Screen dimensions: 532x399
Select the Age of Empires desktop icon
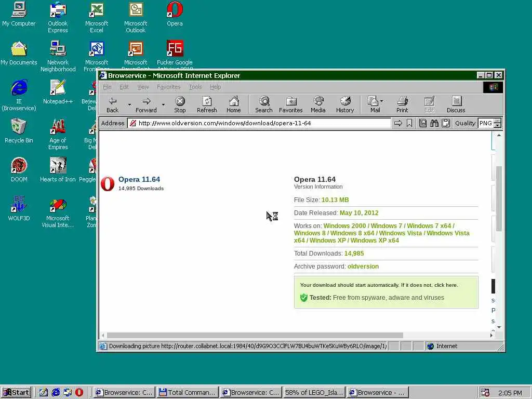(x=58, y=134)
